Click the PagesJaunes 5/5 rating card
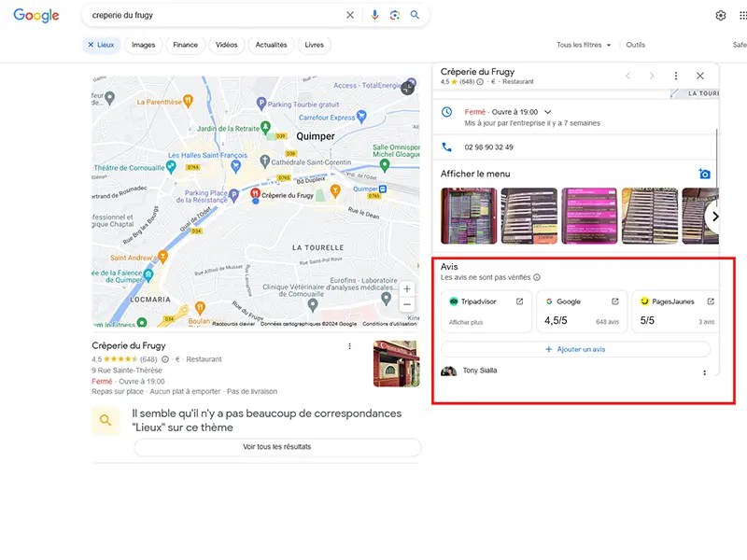 (675, 312)
